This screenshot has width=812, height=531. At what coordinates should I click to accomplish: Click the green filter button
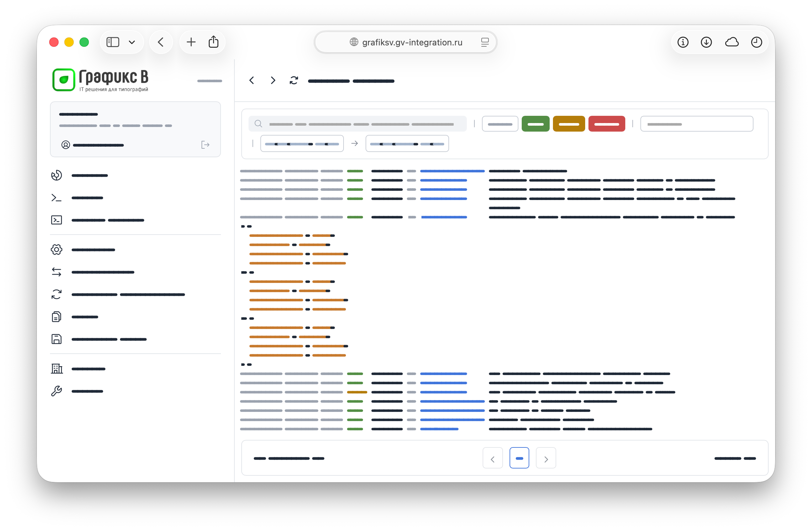(x=536, y=124)
